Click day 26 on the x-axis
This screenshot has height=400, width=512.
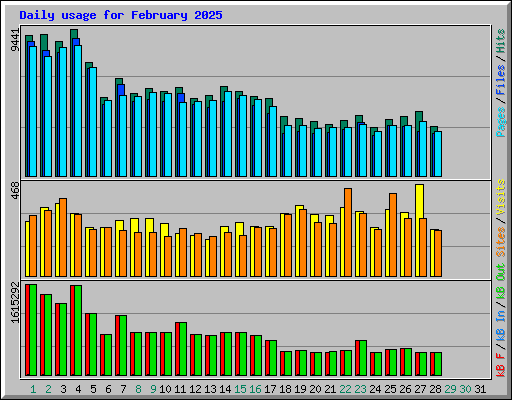405,389
